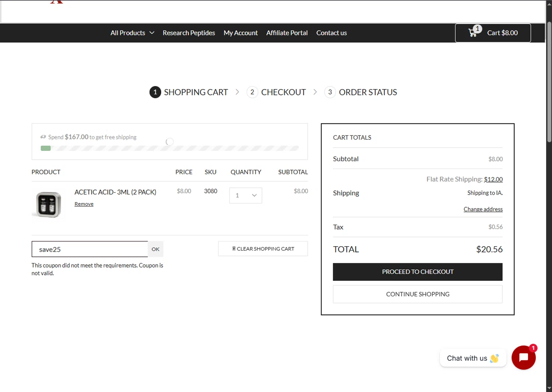This screenshot has height=392, width=552.
Task: Click the CHECKOUT step label
Action: [x=283, y=92]
